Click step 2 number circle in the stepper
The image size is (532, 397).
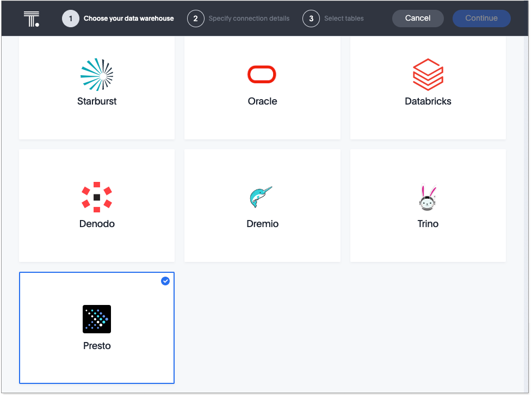tap(195, 18)
